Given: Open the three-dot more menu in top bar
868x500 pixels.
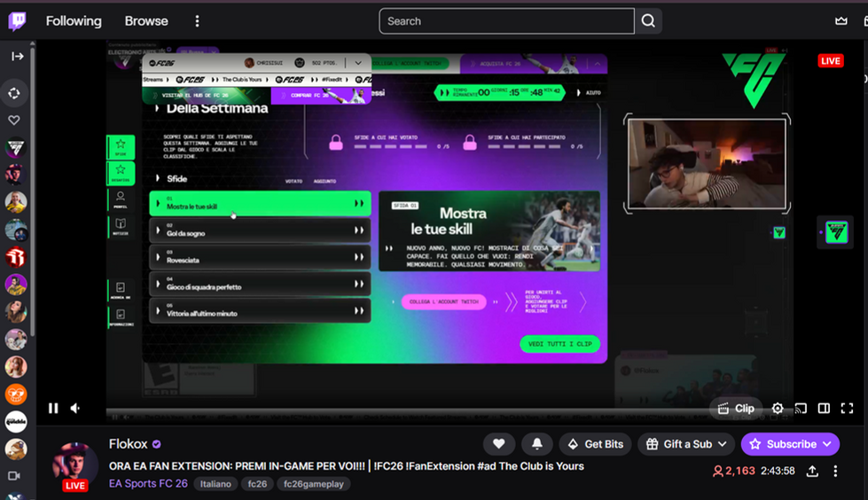Looking at the screenshot, I should (197, 21).
